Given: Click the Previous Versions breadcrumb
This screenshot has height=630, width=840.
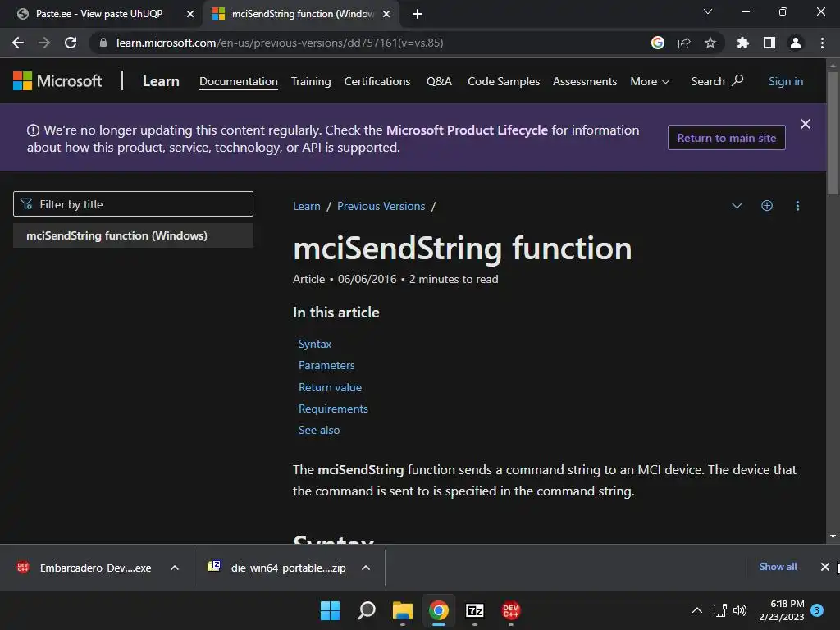Looking at the screenshot, I should point(381,206).
